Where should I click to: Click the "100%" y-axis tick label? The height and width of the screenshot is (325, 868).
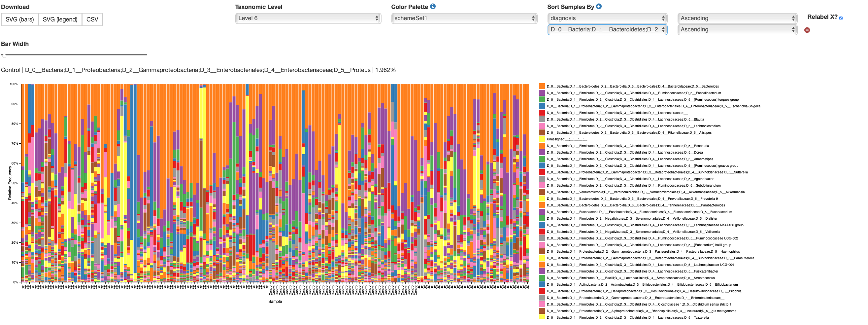[14, 84]
